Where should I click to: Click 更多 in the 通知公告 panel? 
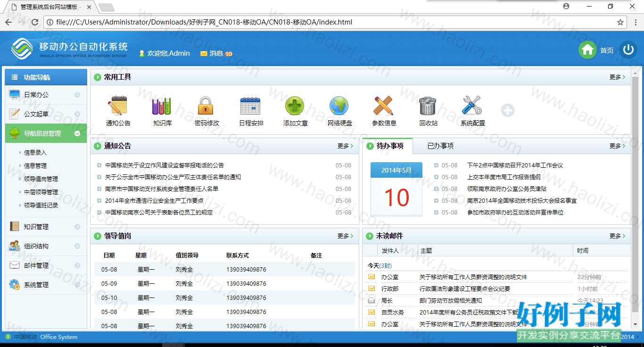point(345,146)
